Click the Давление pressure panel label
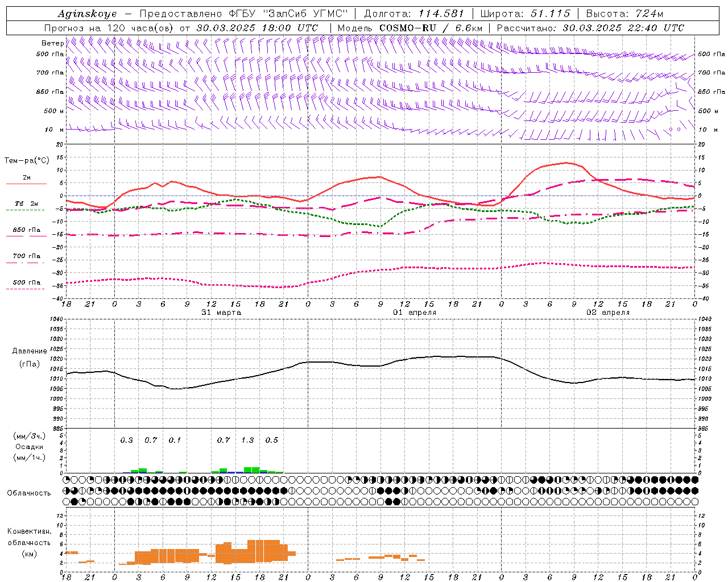The width and height of the screenshot is (728, 582). click(x=30, y=351)
